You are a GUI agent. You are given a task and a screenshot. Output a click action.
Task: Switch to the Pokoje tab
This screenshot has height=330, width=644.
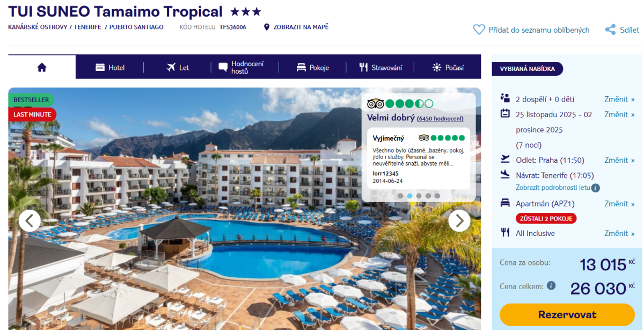coord(312,67)
